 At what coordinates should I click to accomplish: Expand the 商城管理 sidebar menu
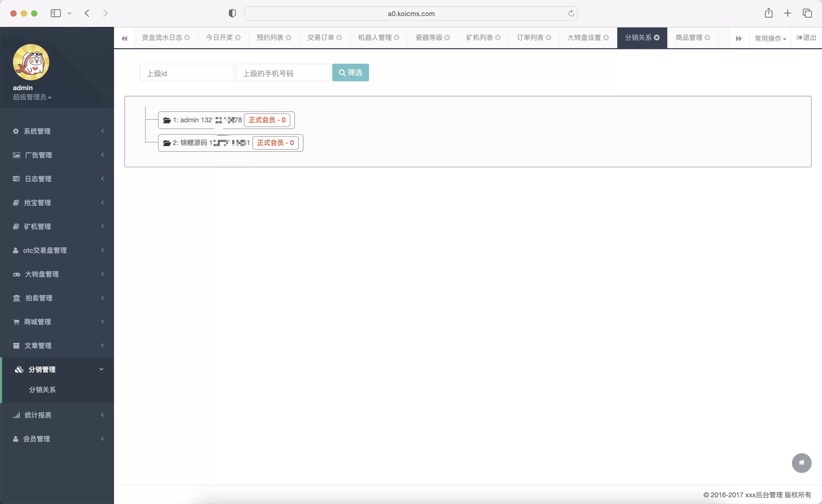[x=57, y=322]
